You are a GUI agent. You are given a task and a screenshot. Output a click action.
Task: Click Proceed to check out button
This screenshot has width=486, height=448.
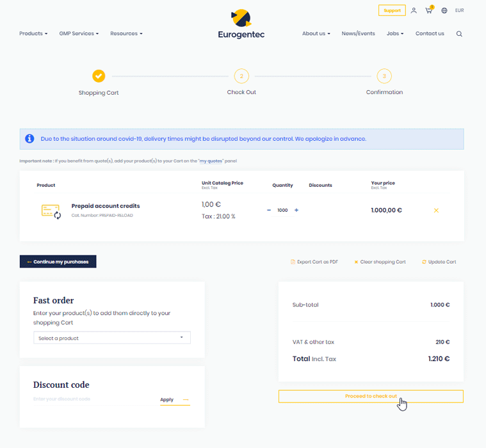[370, 396]
